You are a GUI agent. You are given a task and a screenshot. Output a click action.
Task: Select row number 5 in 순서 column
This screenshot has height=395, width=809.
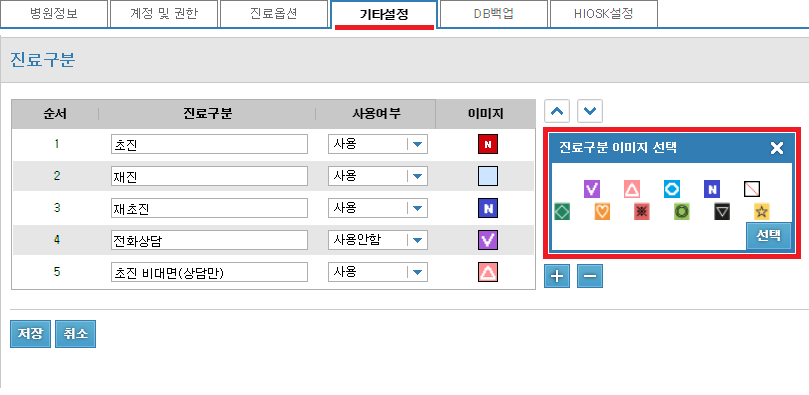click(x=56, y=272)
